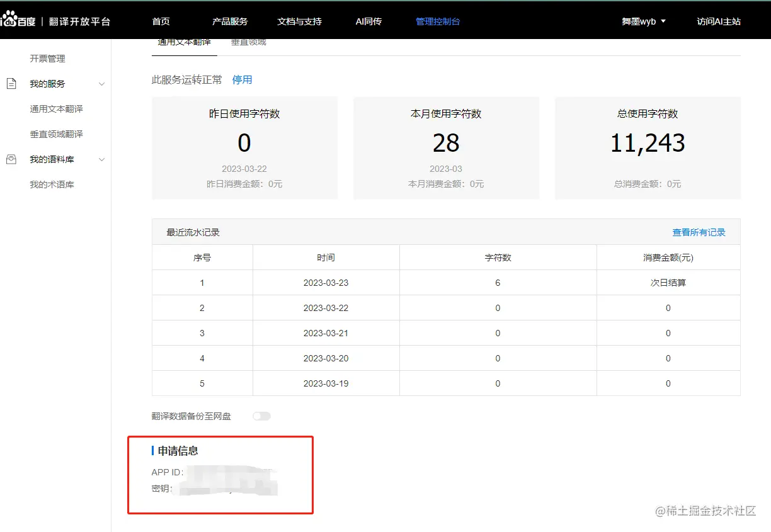
Task: Click 申请信息 section heading
Action: coord(178,451)
